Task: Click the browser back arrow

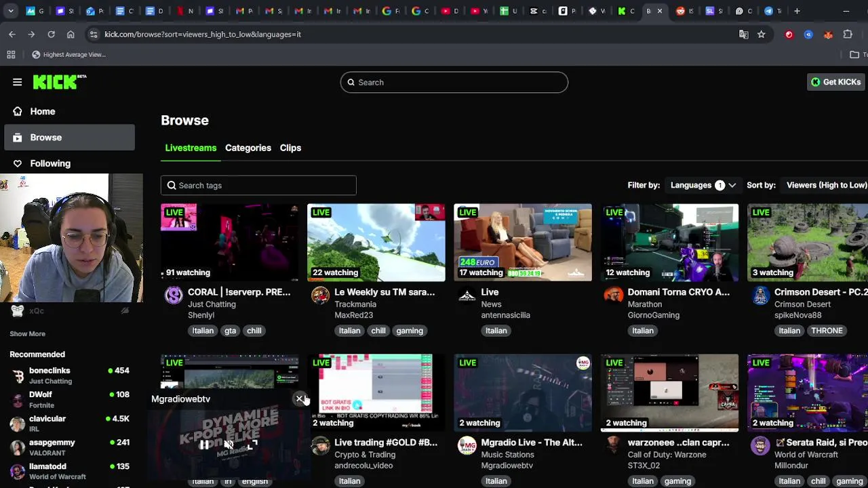Action: click(12, 34)
